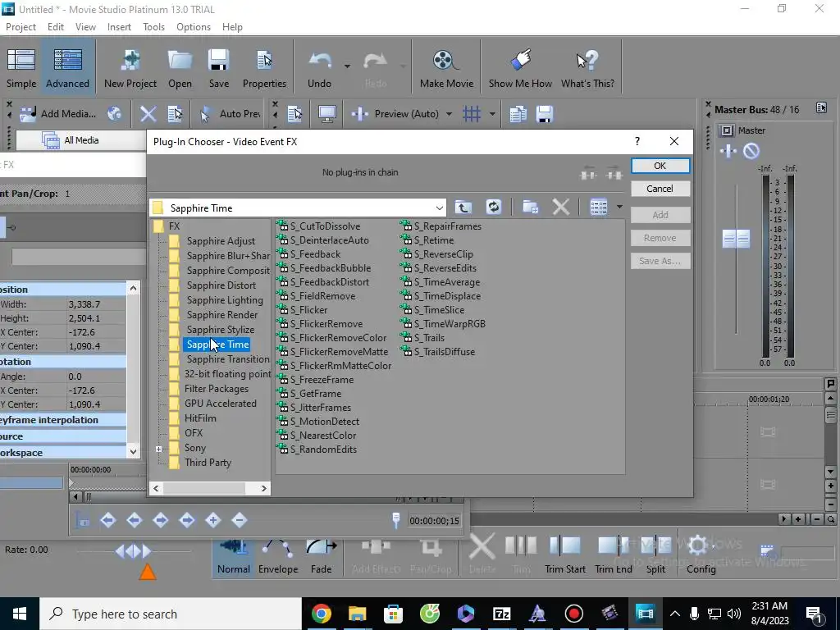The height and width of the screenshot is (630, 840).
Task: Toggle Auto Preview in media panel
Action: pyautogui.click(x=231, y=113)
